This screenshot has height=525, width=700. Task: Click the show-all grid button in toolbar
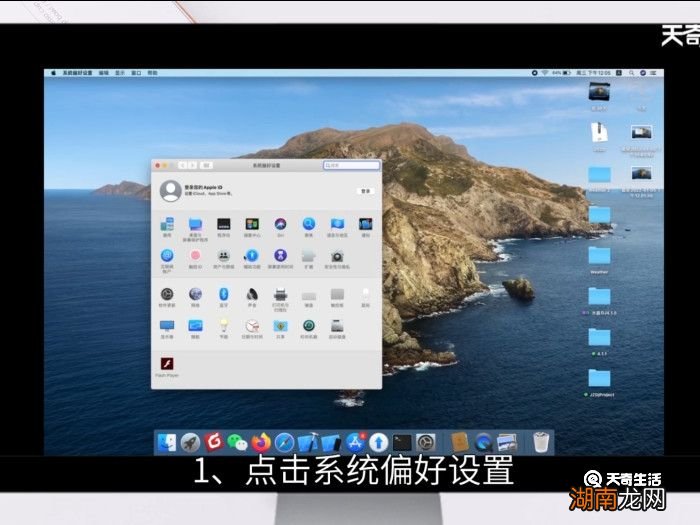point(206,165)
